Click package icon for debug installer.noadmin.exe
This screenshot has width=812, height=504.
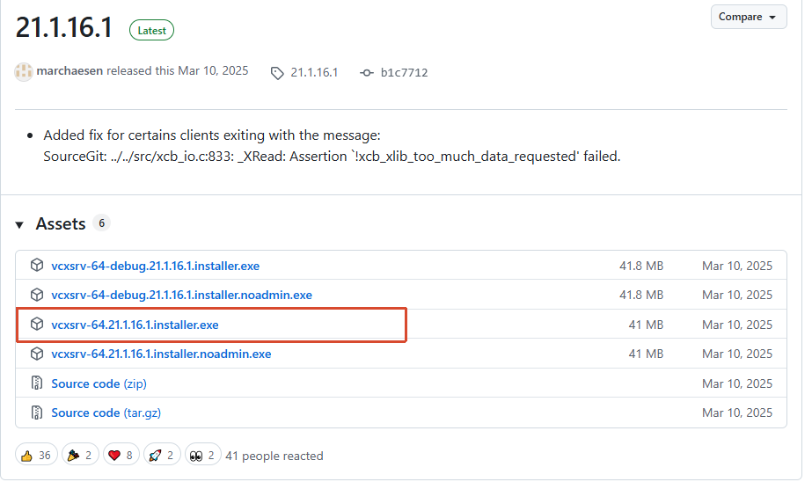37,294
